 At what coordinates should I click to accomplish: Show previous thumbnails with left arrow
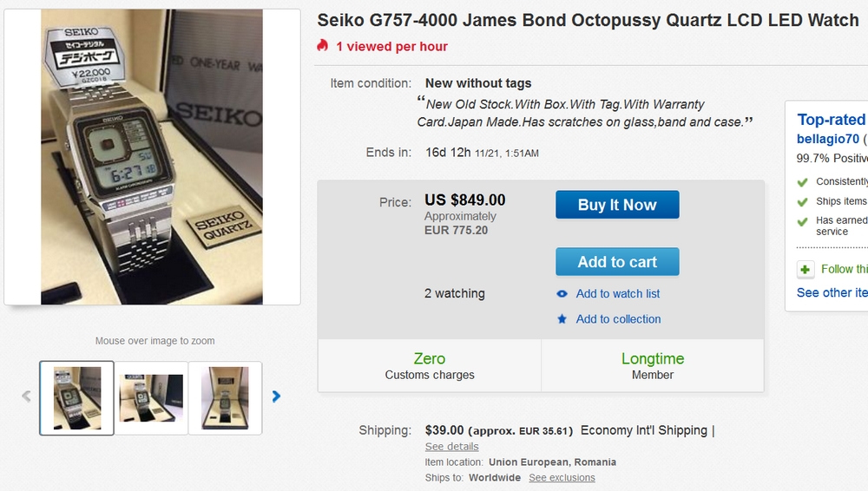[26, 396]
